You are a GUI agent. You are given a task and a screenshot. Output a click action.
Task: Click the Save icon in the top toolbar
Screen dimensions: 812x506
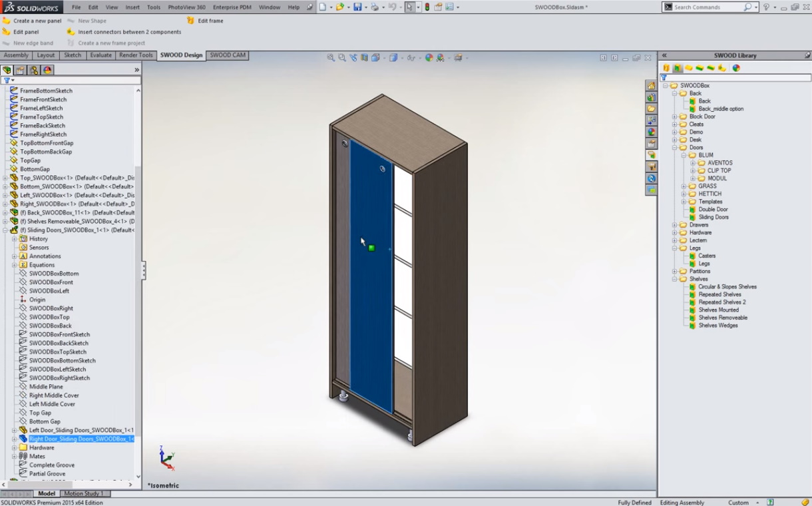point(357,7)
